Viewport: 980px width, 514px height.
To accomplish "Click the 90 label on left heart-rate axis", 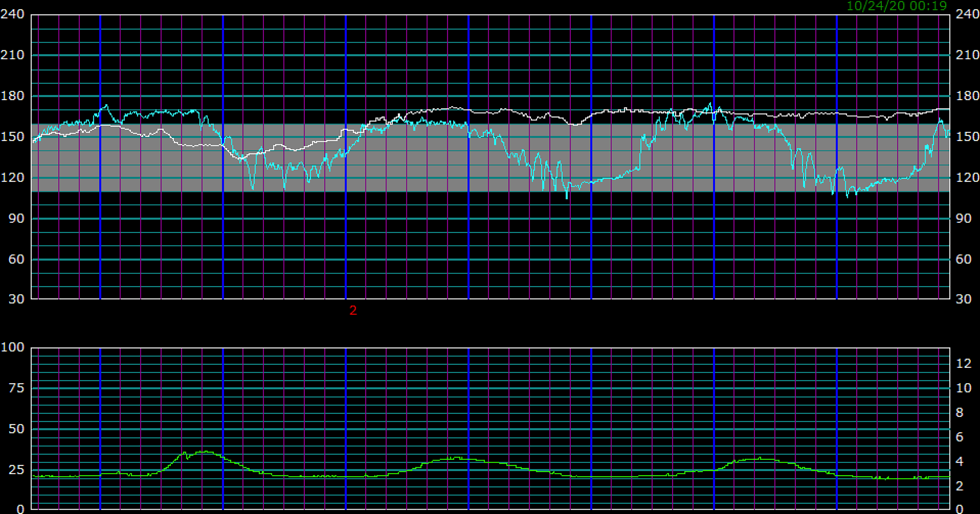I will click(16, 219).
